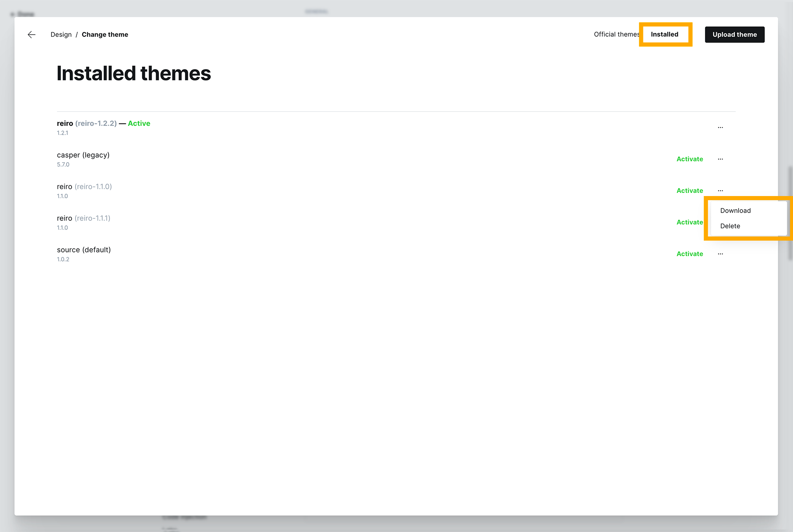Click the Upload theme button
793x532 pixels.
click(x=734, y=35)
